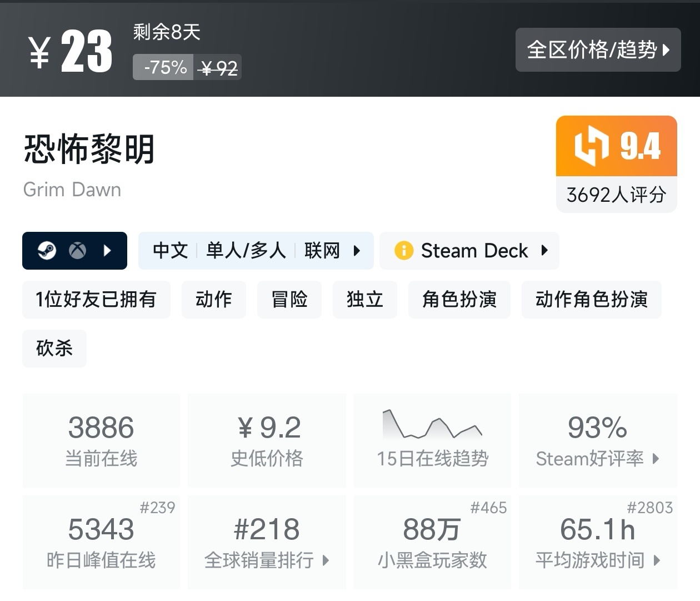
Task: Select the 动作 genre tag
Action: click(x=214, y=300)
